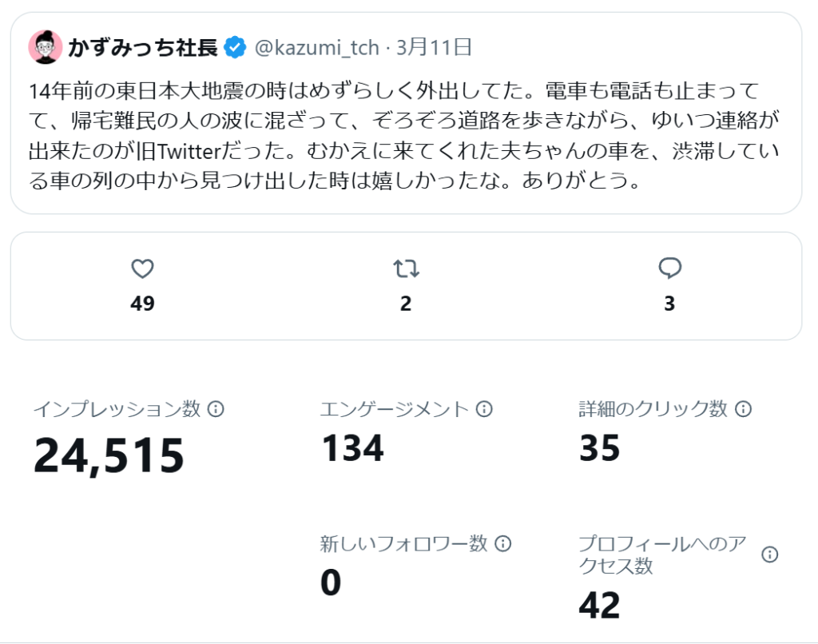Click the profile visits value 42
Viewport: 818px width, 644px height.
pyautogui.click(x=599, y=605)
